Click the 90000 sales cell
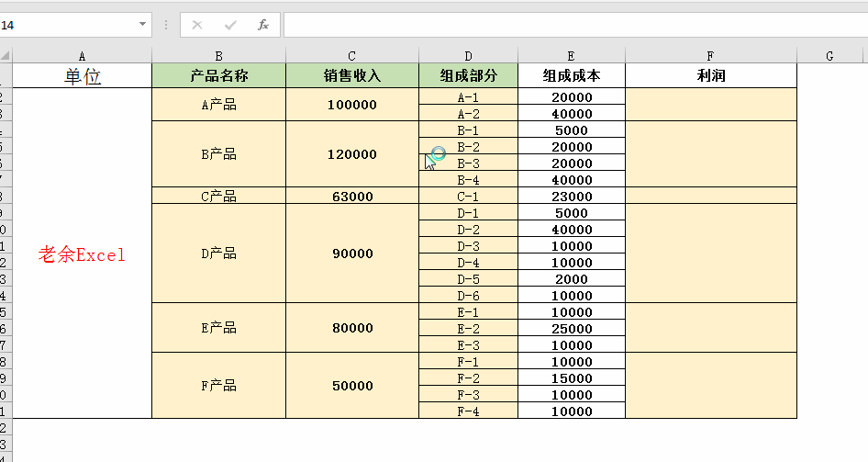This screenshot has width=868, height=462. click(x=352, y=254)
